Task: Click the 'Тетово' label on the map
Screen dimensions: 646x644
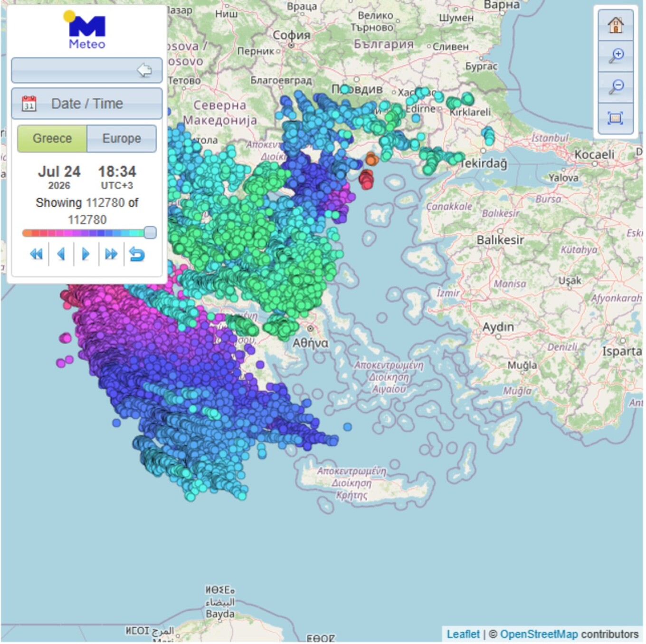Action: (184, 80)
